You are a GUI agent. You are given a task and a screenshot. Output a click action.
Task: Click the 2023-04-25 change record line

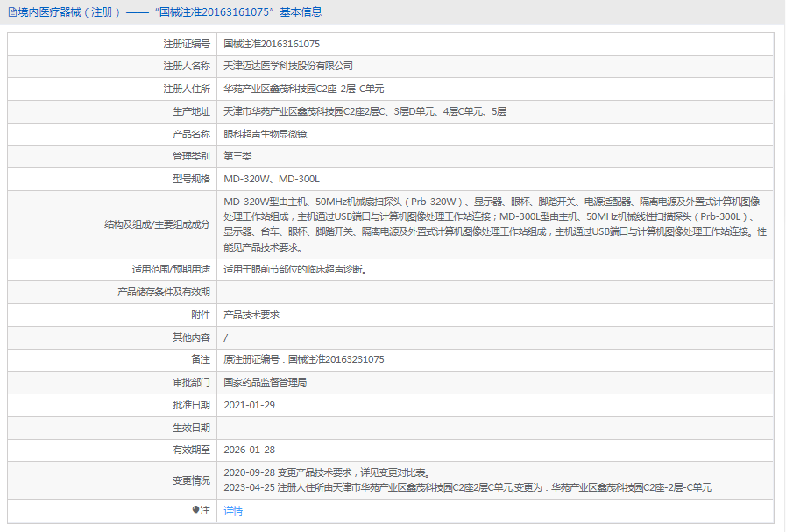click(x=467, y=487)
